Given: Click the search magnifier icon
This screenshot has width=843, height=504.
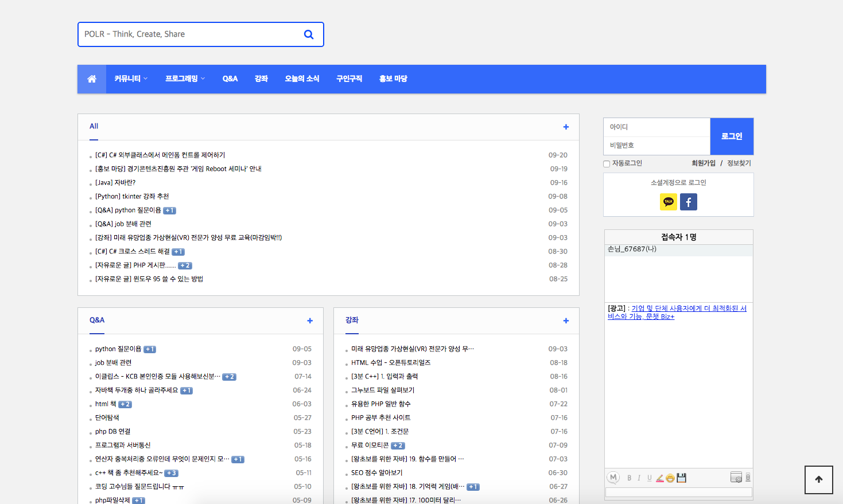Looking at the screenshot, I should [x=309, y=34].
